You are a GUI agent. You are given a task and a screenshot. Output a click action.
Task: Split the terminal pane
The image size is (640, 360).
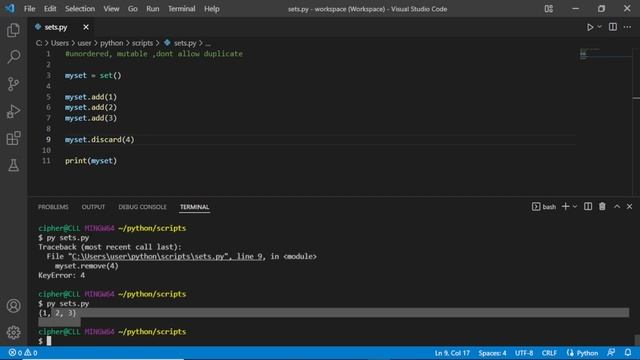[588, 207]
